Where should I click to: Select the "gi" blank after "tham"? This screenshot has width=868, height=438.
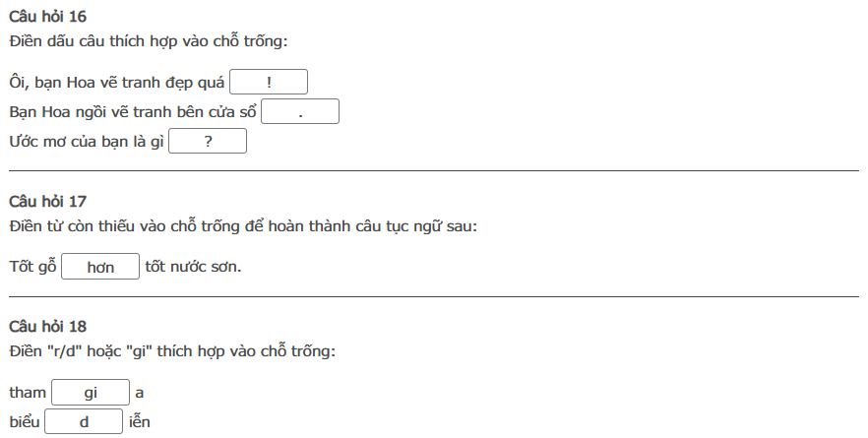click(x=91, y=393)
